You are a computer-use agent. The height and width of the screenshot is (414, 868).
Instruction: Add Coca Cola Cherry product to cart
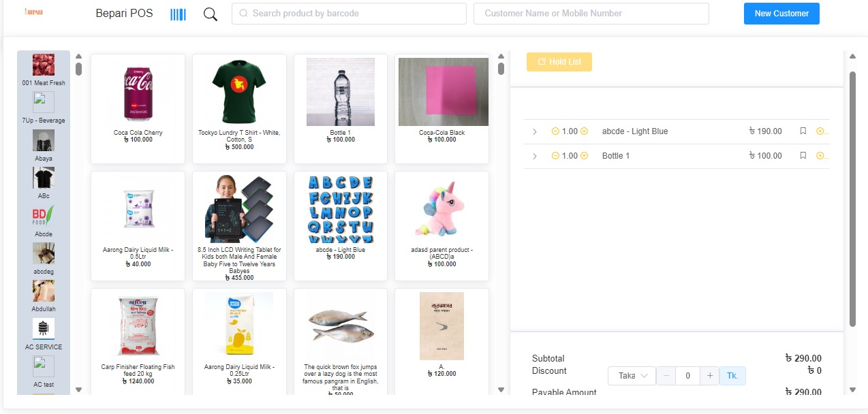click(138, 109)
